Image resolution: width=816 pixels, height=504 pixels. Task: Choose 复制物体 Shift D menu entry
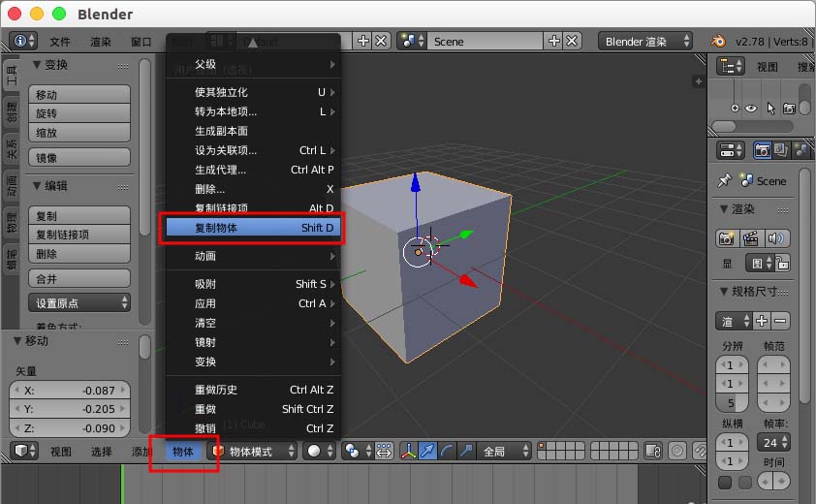(x=254, y=228)
